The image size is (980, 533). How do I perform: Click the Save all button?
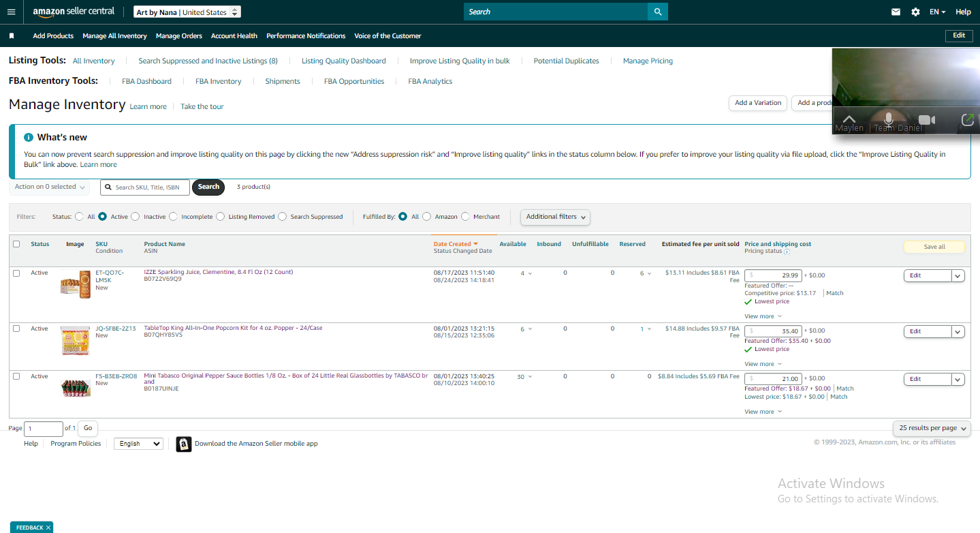(934, 247)
